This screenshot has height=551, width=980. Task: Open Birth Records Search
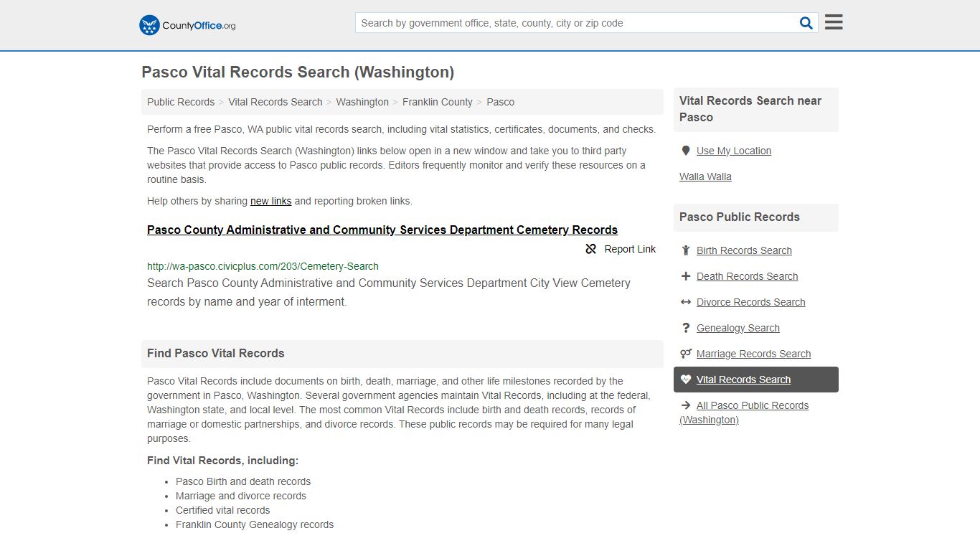click(x=744, y=250)
